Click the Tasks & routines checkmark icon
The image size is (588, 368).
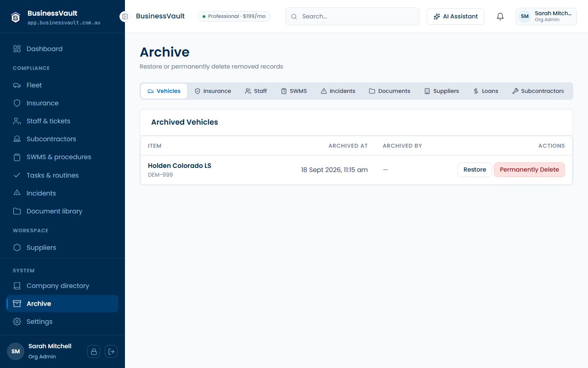click(17, 175)
